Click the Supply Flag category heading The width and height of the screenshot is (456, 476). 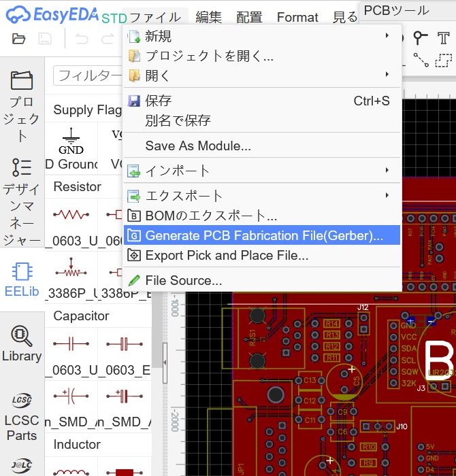[x=88, y=109]
